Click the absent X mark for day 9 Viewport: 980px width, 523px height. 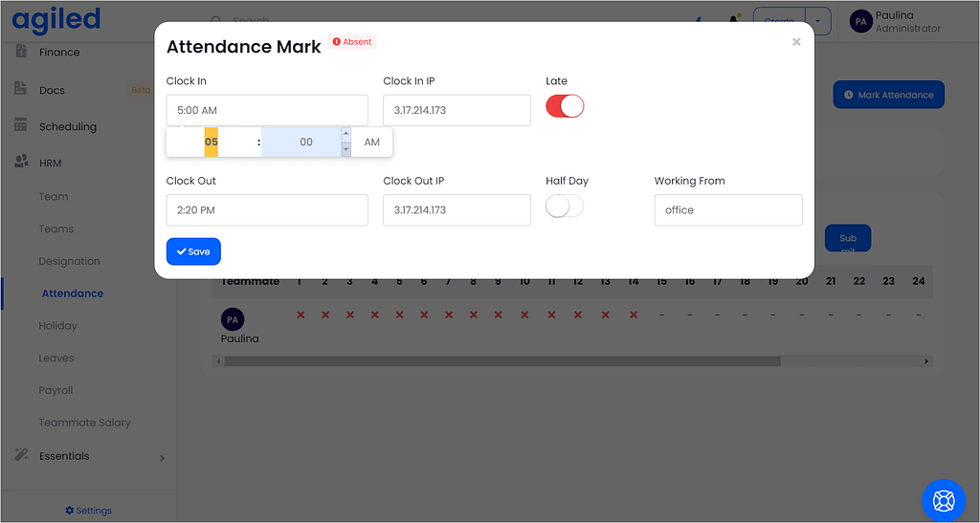[498, 315]
